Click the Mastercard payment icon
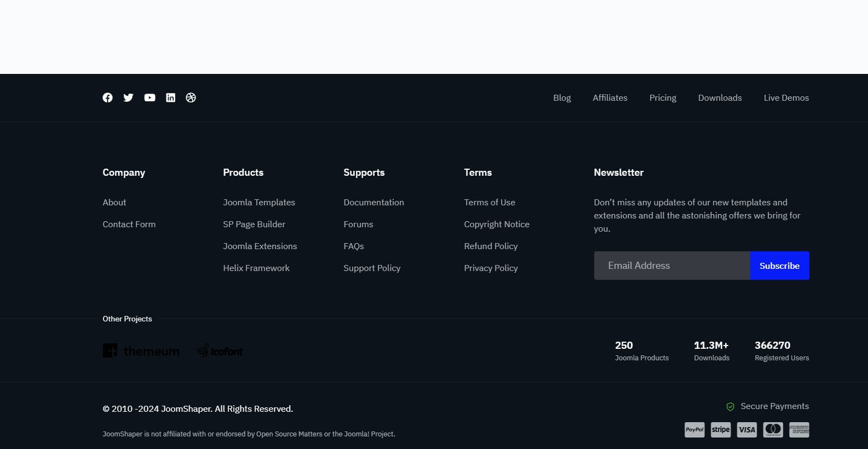The height and width of the screenshot is (449, 868). pos(773,430)
